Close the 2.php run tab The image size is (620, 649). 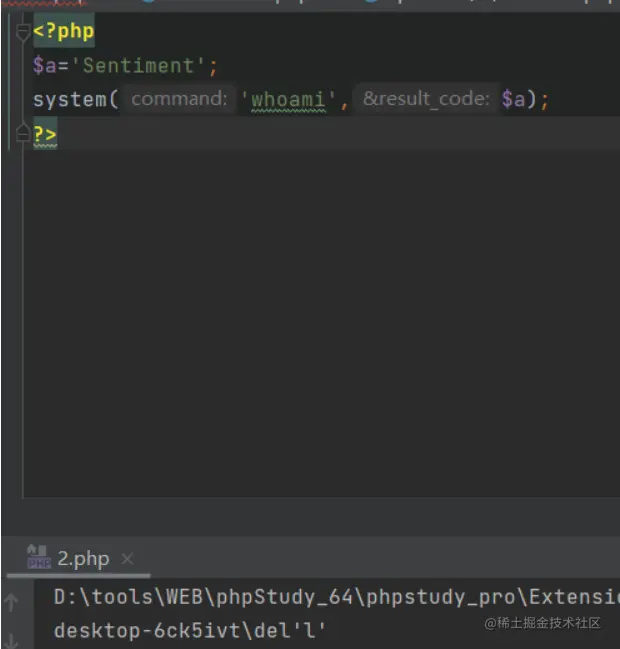(x=127, y=559)
